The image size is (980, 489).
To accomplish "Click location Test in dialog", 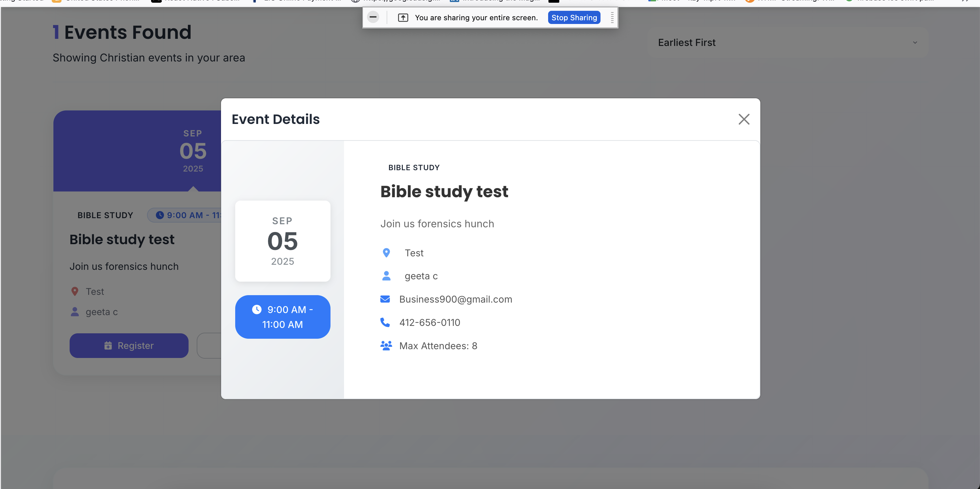I will pyautogui.click(x=414, y=253).
